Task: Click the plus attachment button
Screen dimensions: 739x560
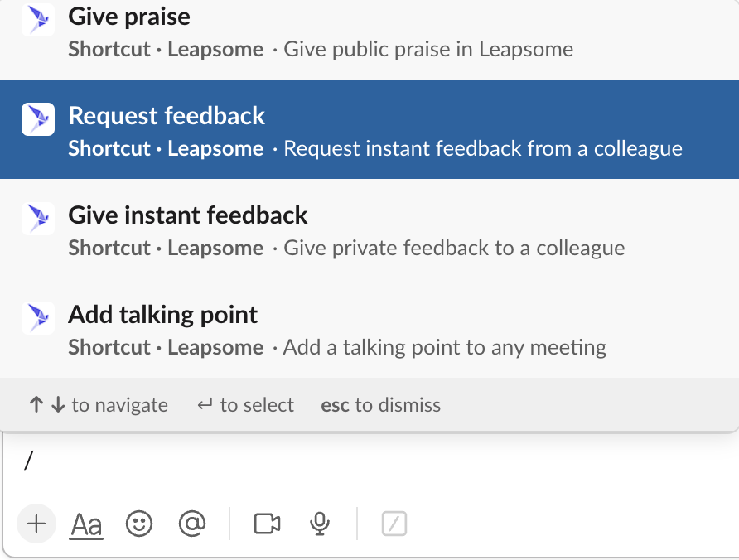Action: (36, 524)
